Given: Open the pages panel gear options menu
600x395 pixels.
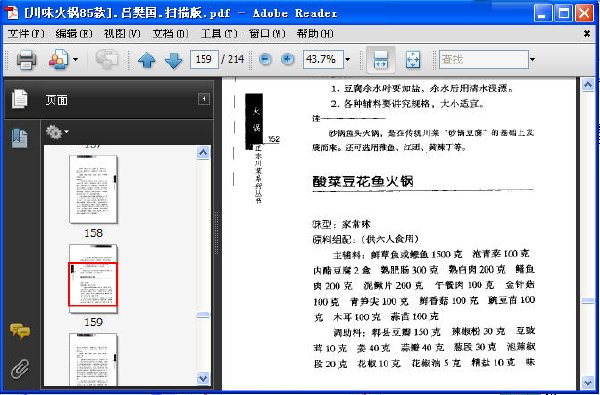Looking at the screenshot, I should [x=57, y=132].
